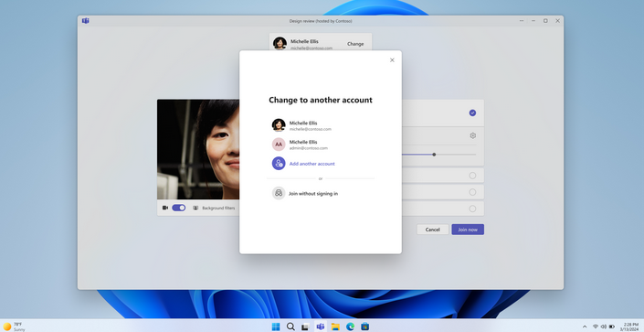
Task: Click the checked audio option radio button
Action: pos(473,112)
